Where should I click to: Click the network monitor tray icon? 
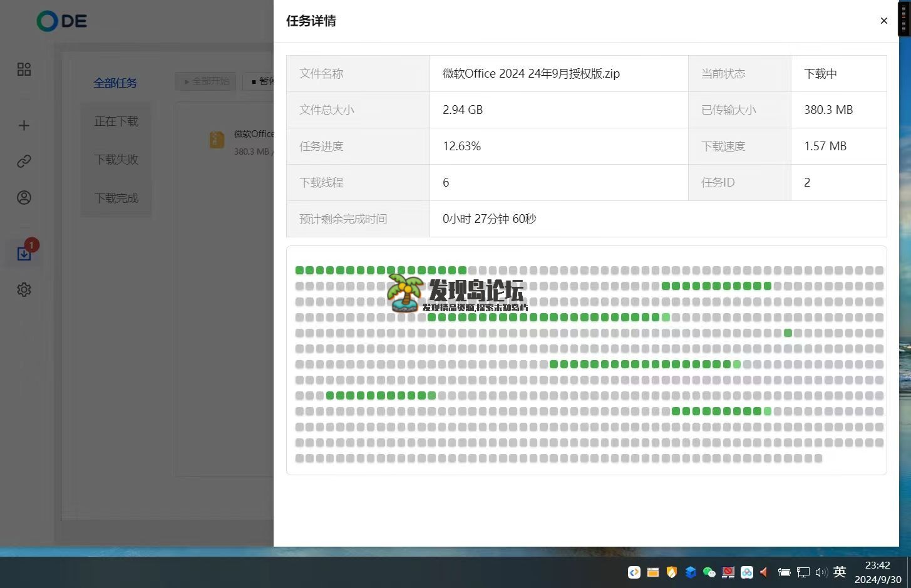coord(803,572)
